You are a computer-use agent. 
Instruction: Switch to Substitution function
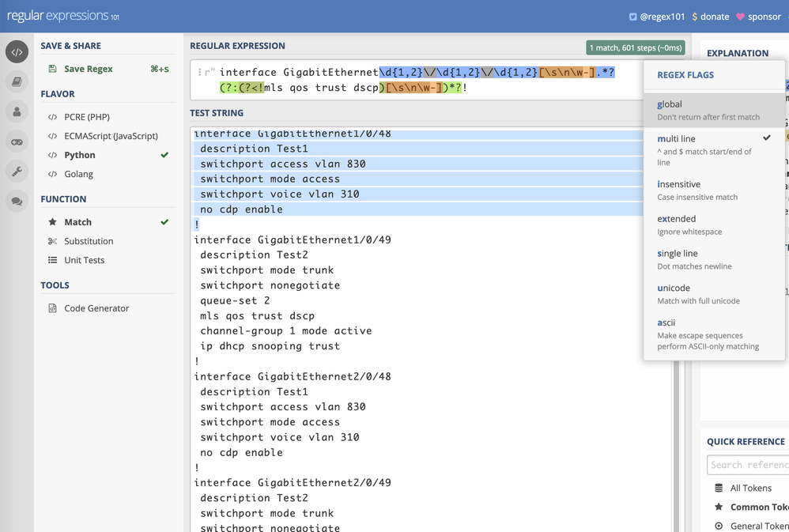(x=89, y=241)
